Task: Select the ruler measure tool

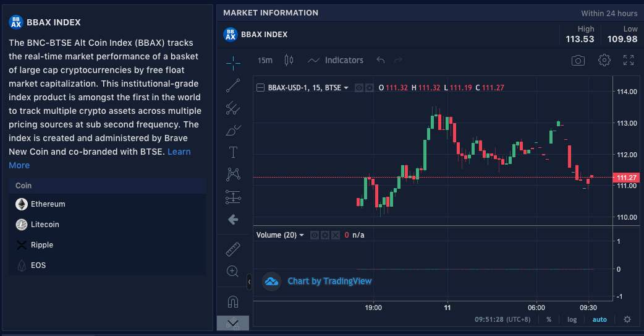Action: click(x=233, y=249)
